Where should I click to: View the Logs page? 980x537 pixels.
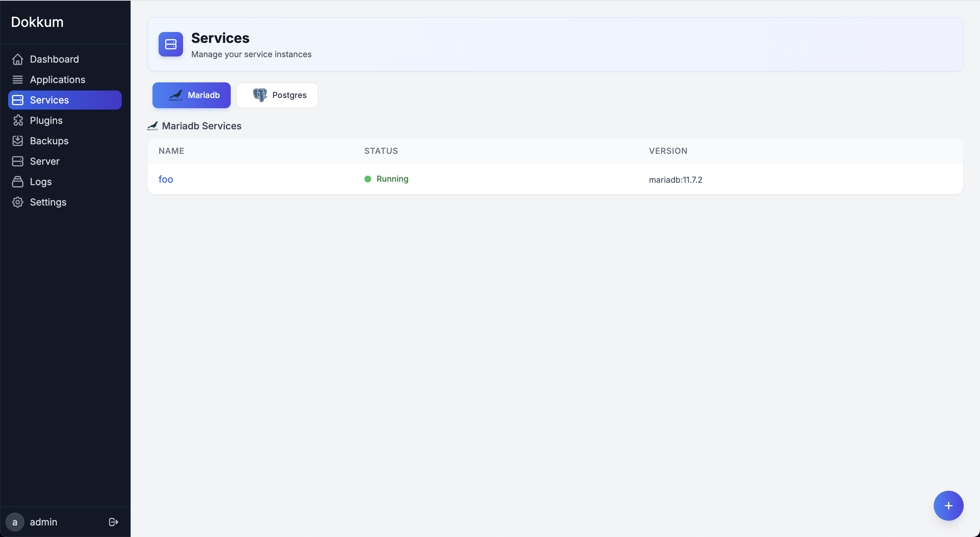[x=65, y=181]
